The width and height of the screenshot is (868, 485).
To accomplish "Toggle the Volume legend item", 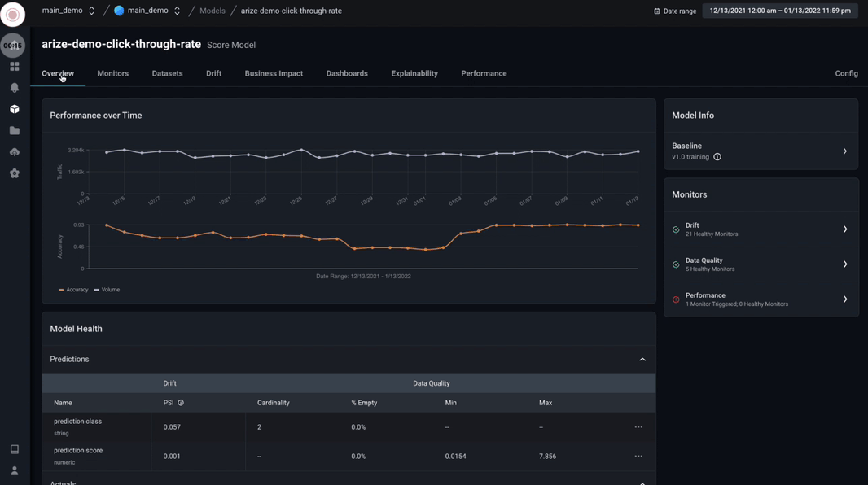I will 107,290.
